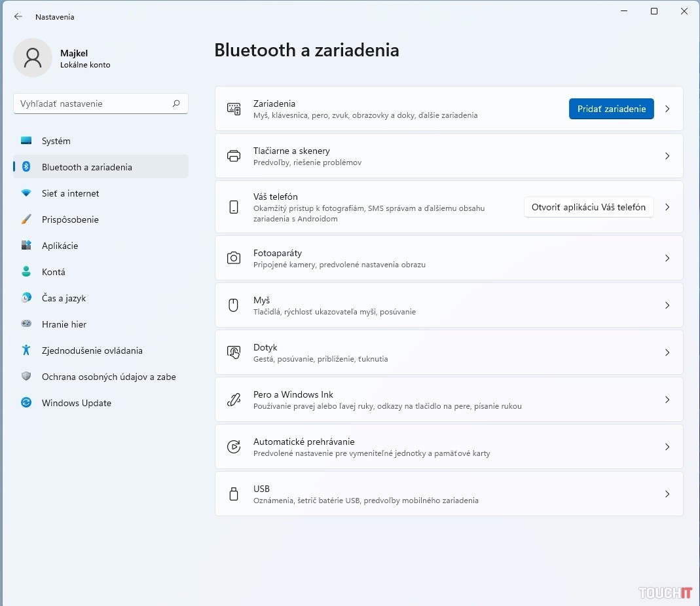Go to Sieť a internet settings

point(70,193)
